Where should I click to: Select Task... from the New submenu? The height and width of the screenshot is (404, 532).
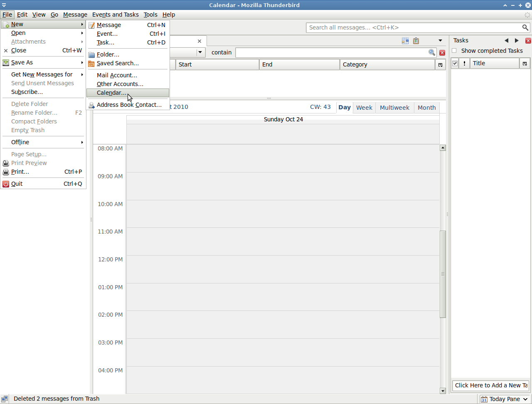pos(128,42)
